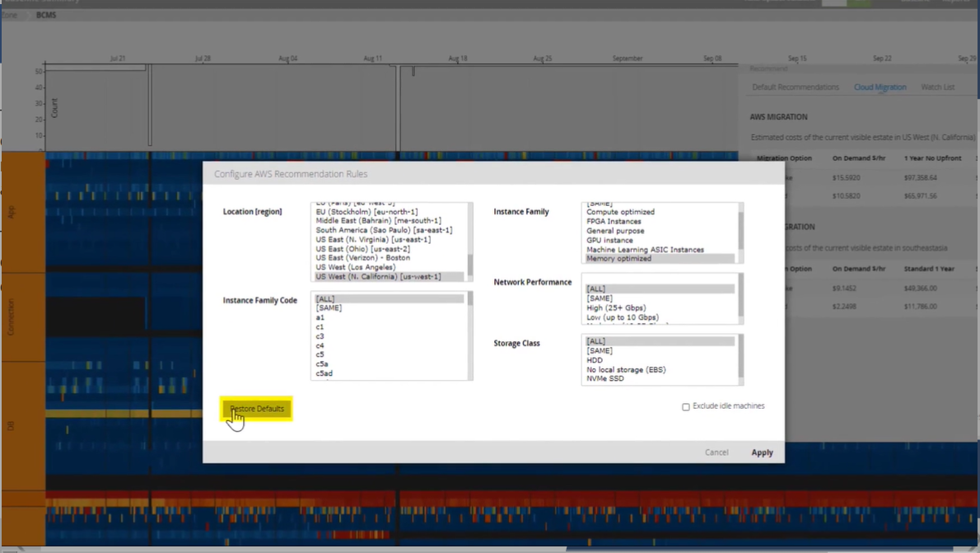Pick a1 instance family code
Screen dimensions: 980x553
320,317
